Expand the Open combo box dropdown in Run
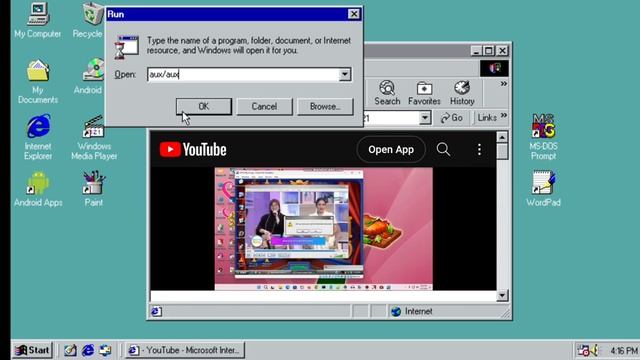The image size is (640, 360). click(345, 75)
